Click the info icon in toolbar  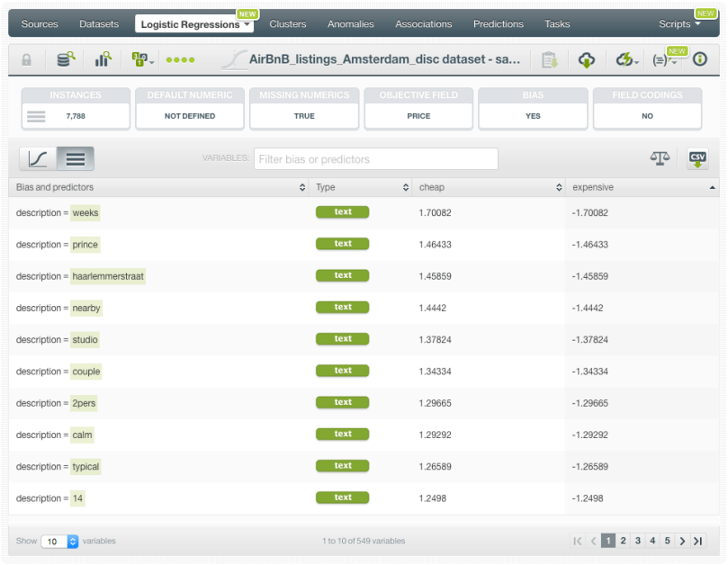click(x=699, y=60)
